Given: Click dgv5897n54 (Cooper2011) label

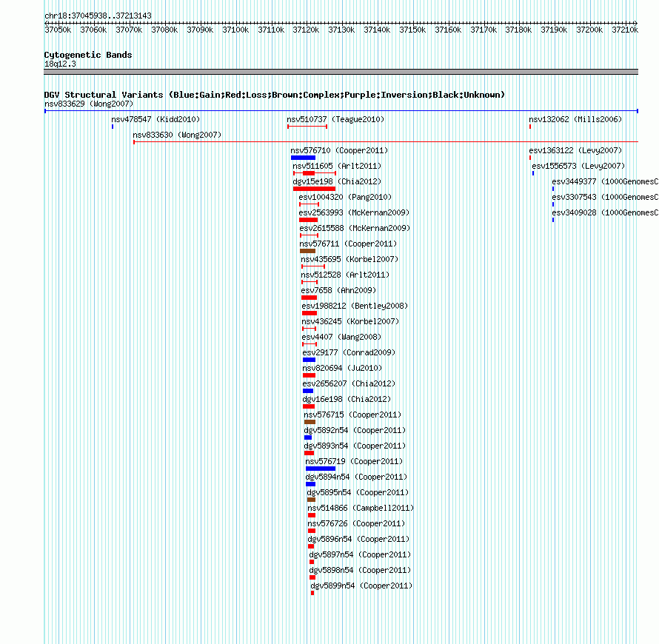Looking at the screenshot, I should point(360,554).
